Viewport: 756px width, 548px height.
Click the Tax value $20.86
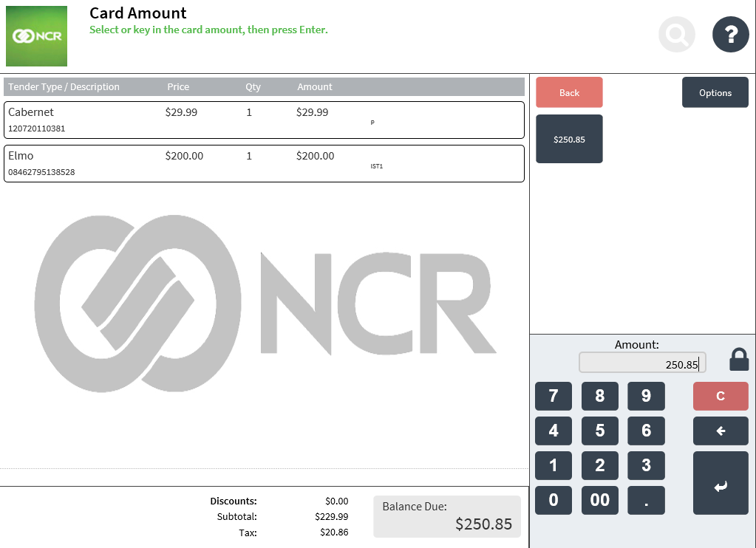334,532
